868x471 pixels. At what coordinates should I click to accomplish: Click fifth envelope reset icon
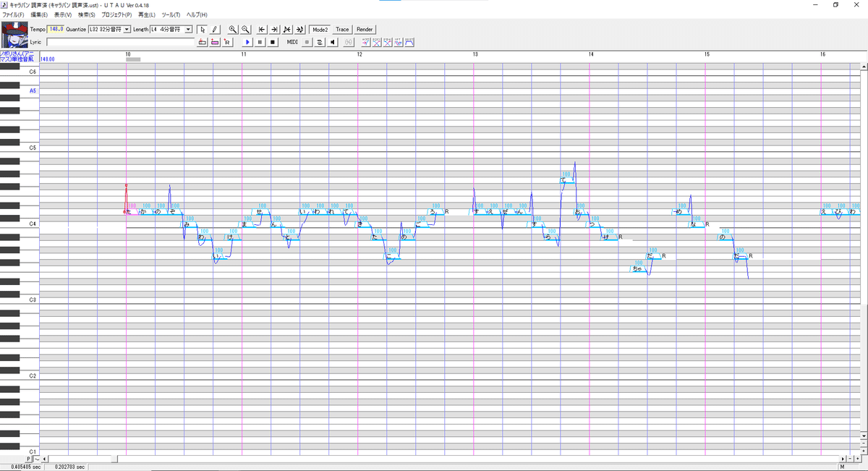[409, 42]
